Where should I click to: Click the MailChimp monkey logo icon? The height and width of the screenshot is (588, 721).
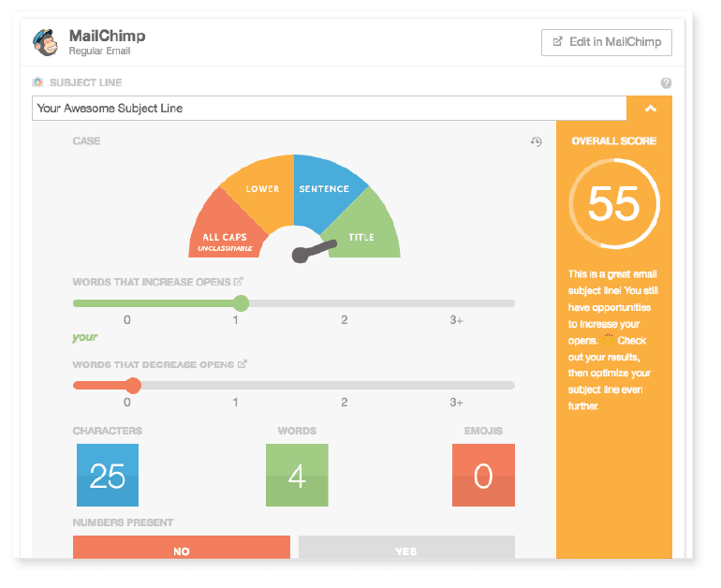click(45, 42)
